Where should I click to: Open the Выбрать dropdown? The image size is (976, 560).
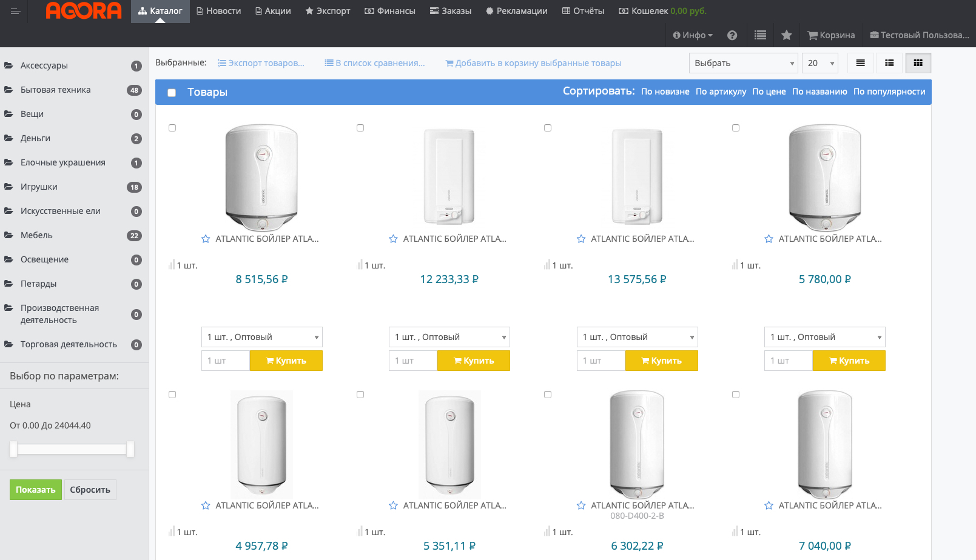[x=743, y=63]
